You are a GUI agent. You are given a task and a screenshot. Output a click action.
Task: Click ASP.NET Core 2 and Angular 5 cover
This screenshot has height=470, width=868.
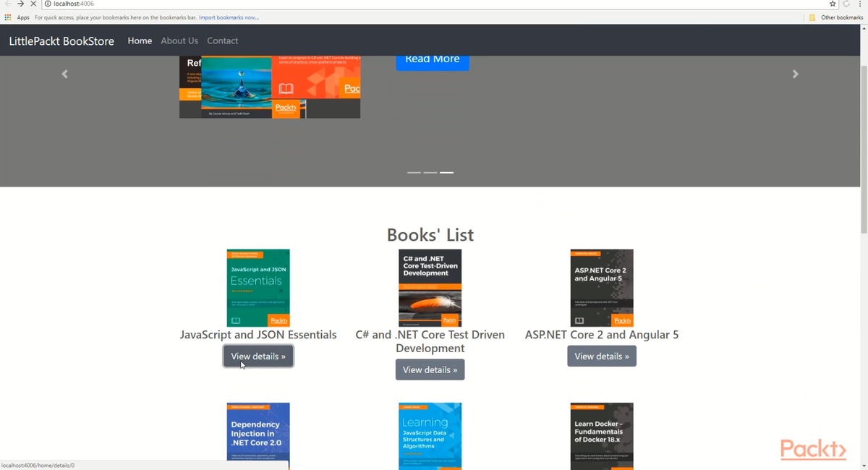point(602,288)
